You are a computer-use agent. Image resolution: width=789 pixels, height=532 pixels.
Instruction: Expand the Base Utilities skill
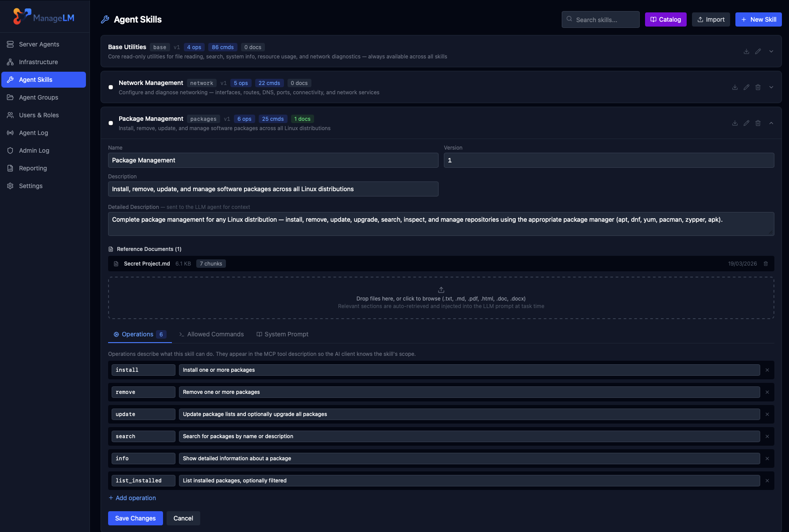[x=771, y=51]
